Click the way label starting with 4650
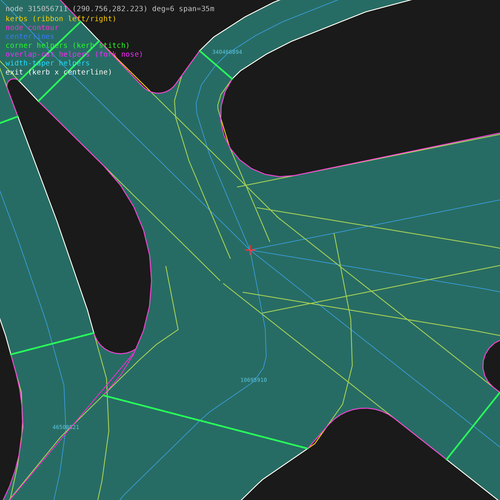The height and width of the screenshot is (500, 500). coord(66,427)
